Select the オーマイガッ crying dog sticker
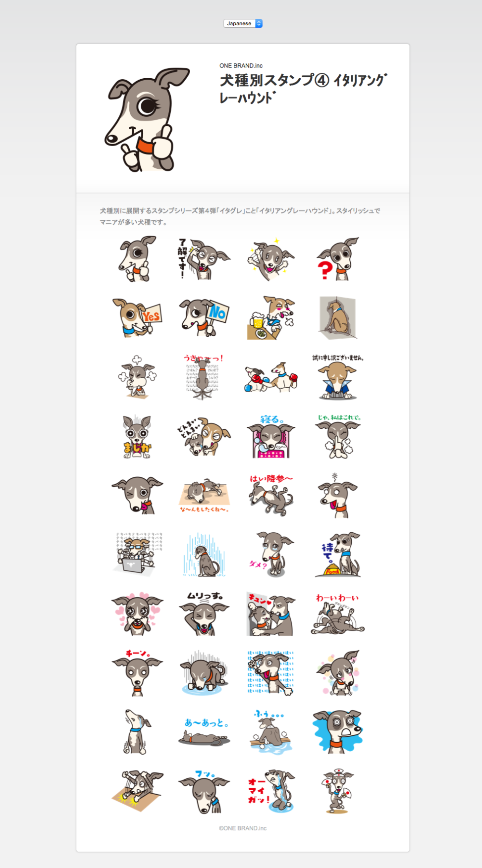Screen dimensions: 482x868 coord(271,791)
